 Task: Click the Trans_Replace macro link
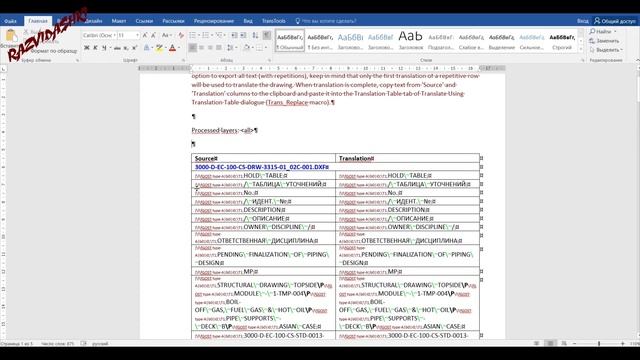point(288,102)
